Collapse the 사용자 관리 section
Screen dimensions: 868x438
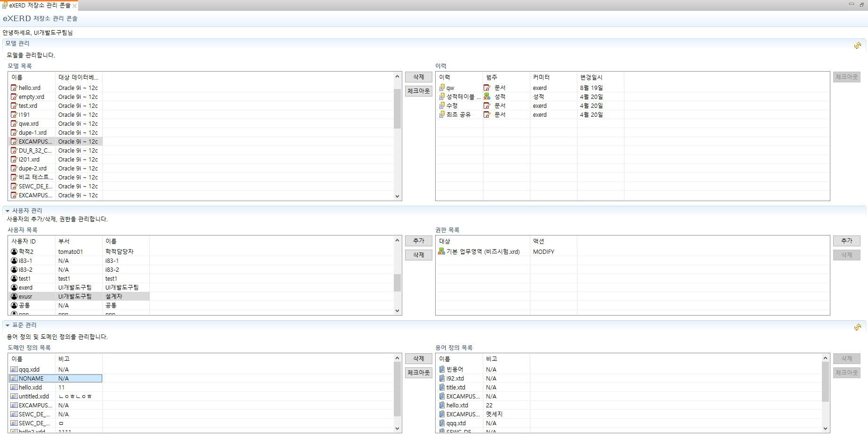[8, 211]
